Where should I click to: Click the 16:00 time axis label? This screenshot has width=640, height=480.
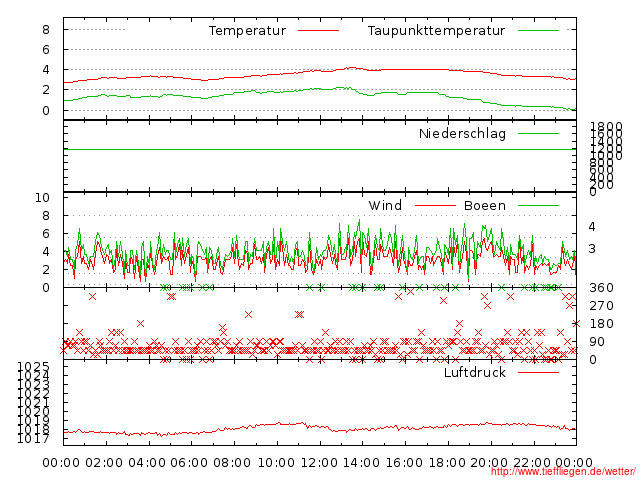(x=404, y=462)
